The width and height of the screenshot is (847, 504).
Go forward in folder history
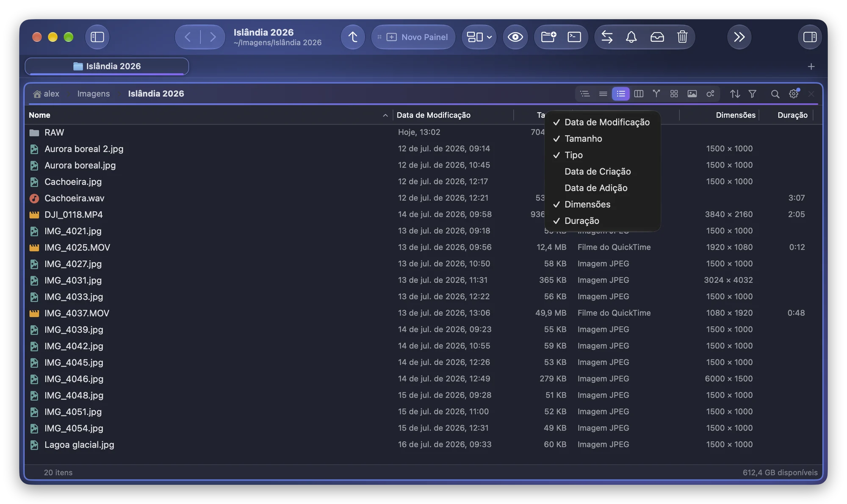[213, 37]
